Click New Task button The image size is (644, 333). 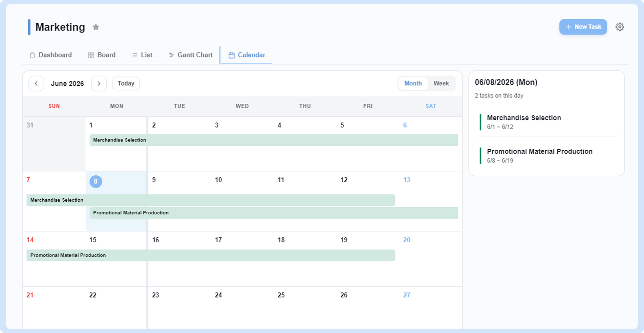pyautogui.click(x=583, y=27)
